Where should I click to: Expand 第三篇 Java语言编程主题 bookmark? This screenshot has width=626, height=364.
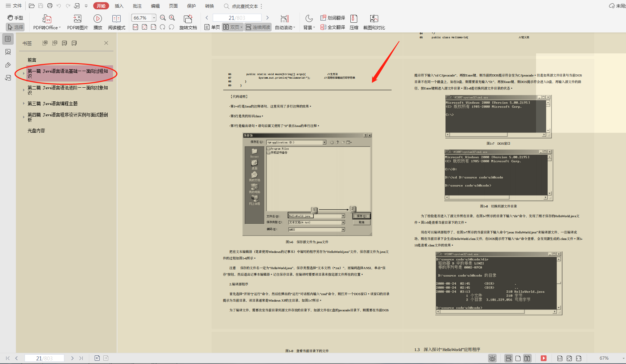click(x=24, y=104)
